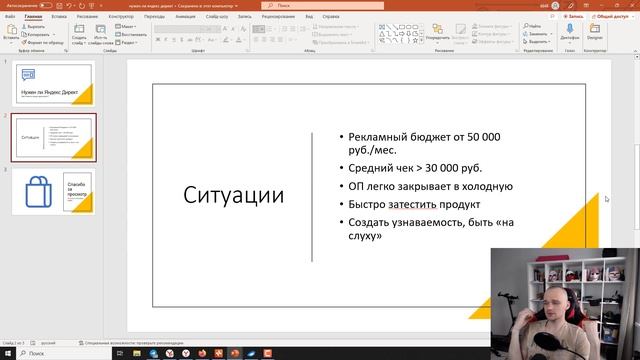This screenshot has height=360, width=640.
Task: Click the text highlight color icon
Action: click(x=226, y=40)
